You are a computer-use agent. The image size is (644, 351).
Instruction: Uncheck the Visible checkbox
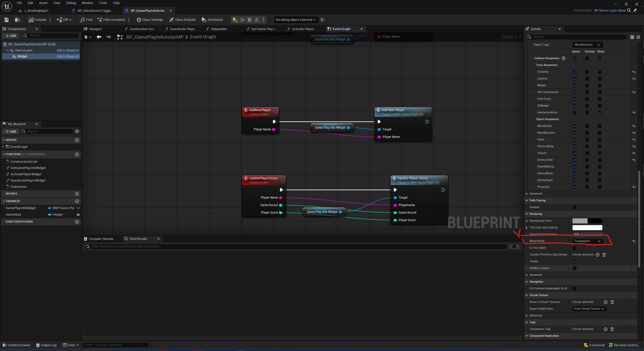(574, 261)
